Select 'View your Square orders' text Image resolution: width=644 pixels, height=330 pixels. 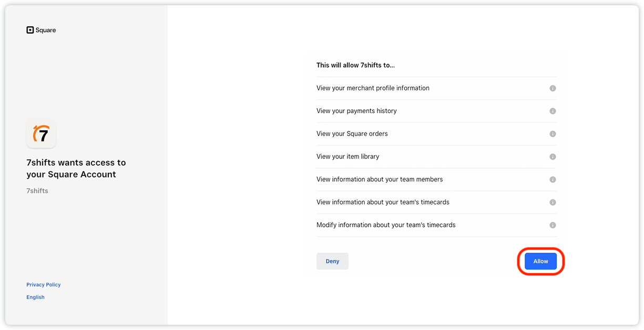tap(352, 134)
